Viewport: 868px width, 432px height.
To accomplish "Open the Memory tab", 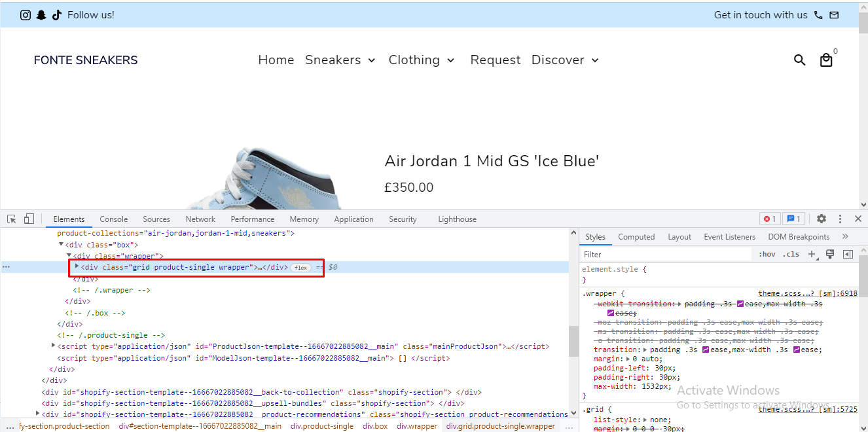I will pos(304,219).
